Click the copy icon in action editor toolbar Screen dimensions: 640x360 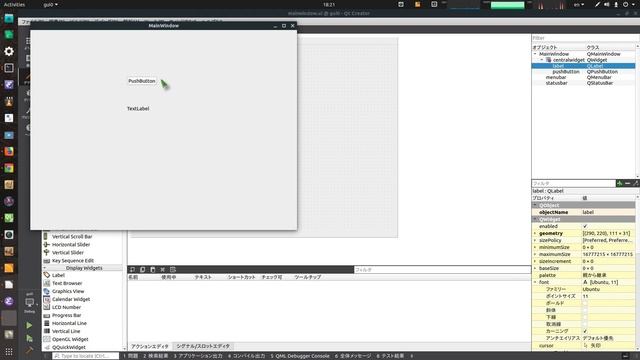click(x=142, y=269)
